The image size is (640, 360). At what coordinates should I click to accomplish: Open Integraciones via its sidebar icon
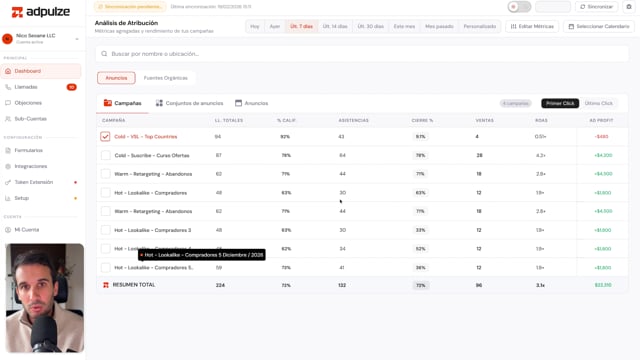pyautogui.click(x=8, y=166)
